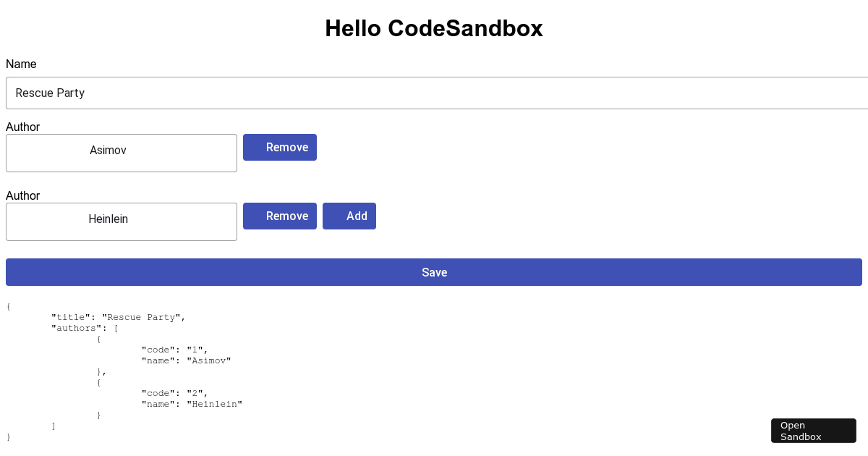Click the Rescue Party text in the Name box
This screenshot has height=456, width=868.
click(50, 93)
